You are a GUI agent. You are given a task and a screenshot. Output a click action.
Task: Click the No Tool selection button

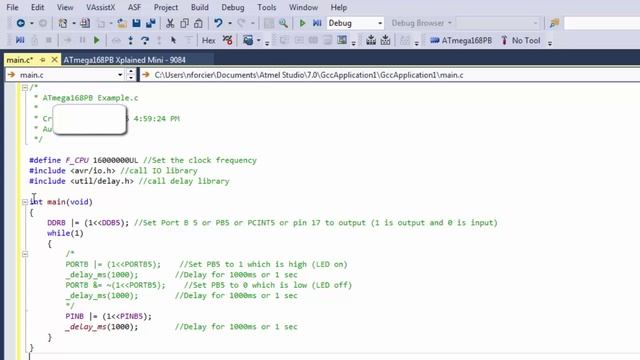520,40
